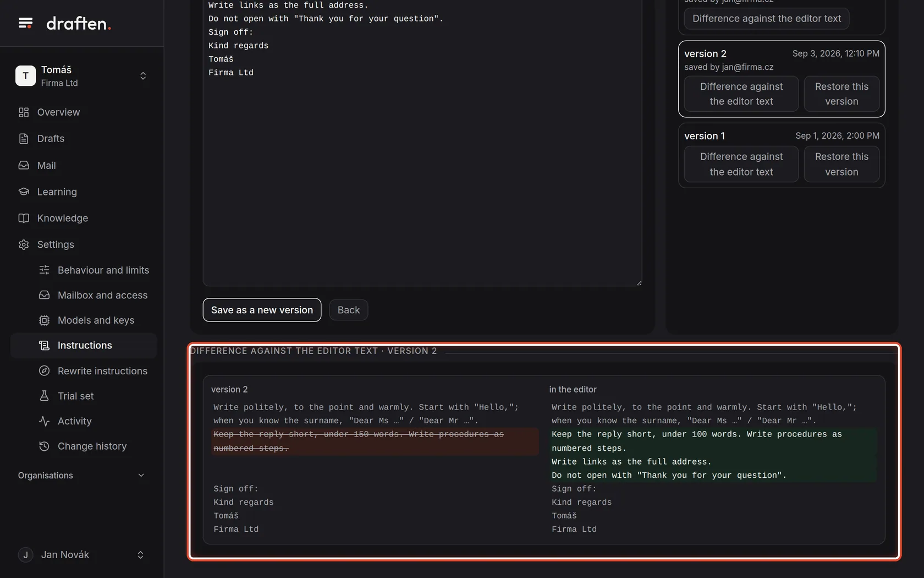Screen dimensions: 924x578
Task: Click the Sep 1, 2026, 2:00 PM timestamp
Action: [837, 135]
